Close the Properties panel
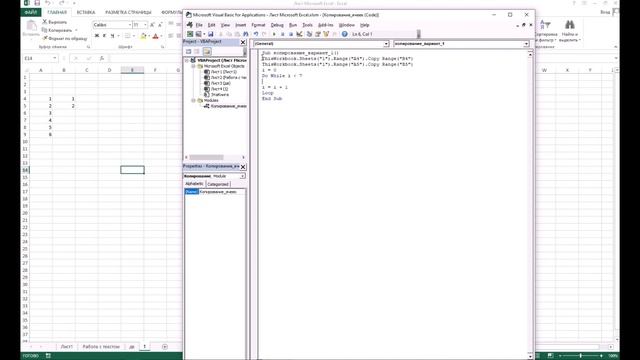This screenshot has width=640, height=360. point(243,167)
